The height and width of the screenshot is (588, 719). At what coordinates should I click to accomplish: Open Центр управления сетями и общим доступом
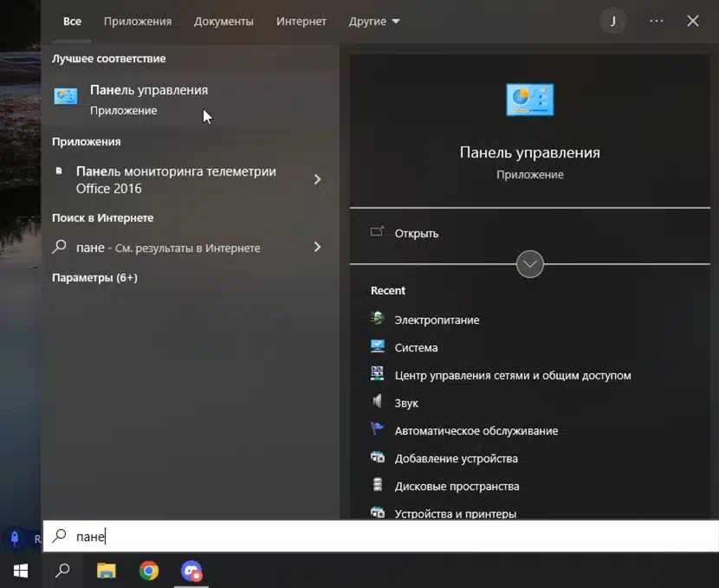(x=512, y=375)
